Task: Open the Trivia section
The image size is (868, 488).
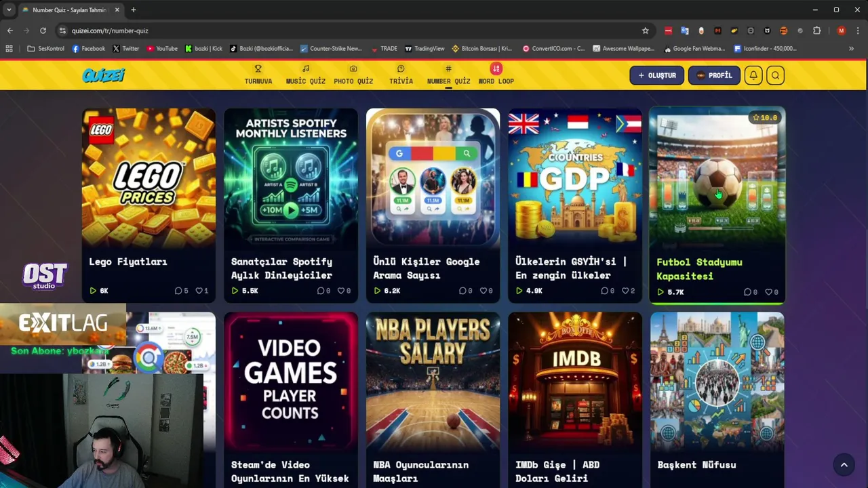Action: [401, 75]
